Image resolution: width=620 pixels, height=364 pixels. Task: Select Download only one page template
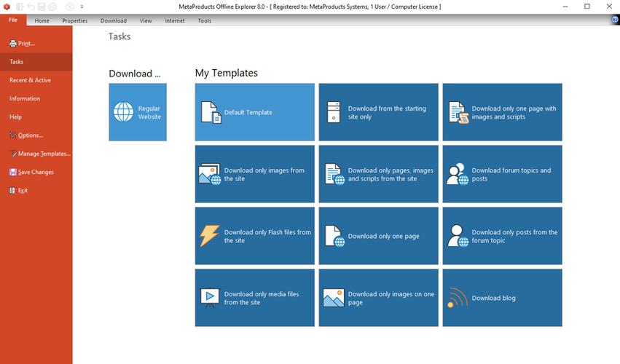pos(378,236)
